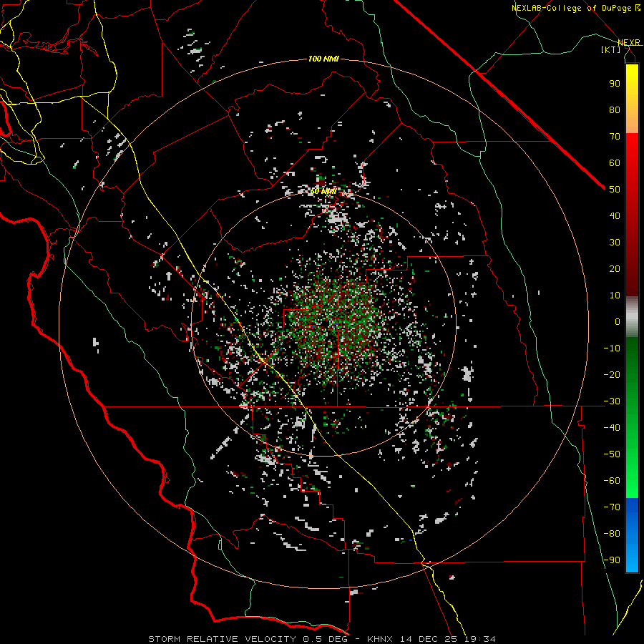644x644 pixels.
Task: Click the "[KT]" units label above the color scale
Action: point(611,49)
